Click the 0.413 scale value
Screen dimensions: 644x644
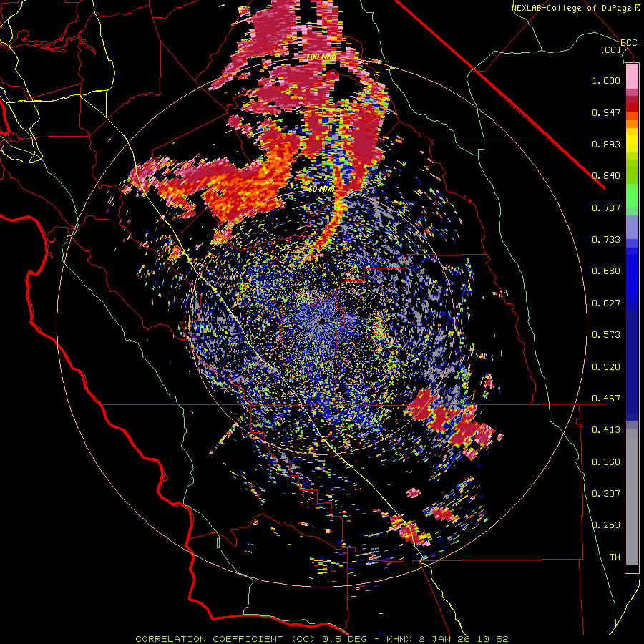click(x=606, y=430)
